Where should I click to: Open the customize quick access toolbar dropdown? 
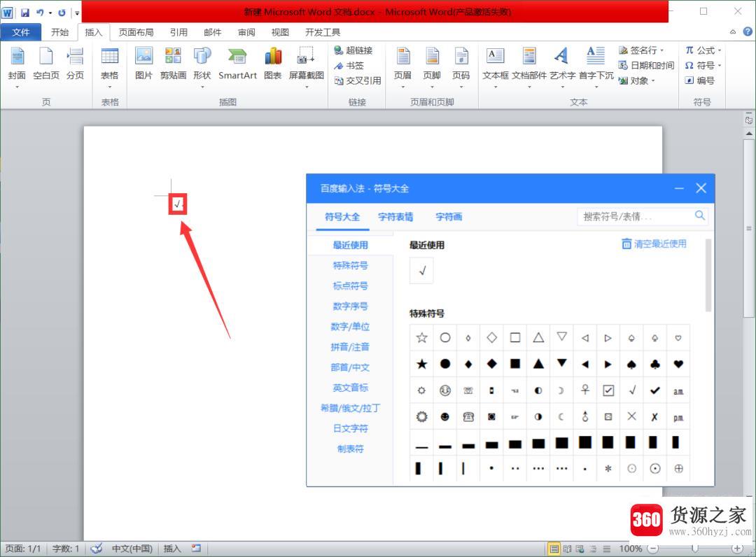click(x=77, y=13)
